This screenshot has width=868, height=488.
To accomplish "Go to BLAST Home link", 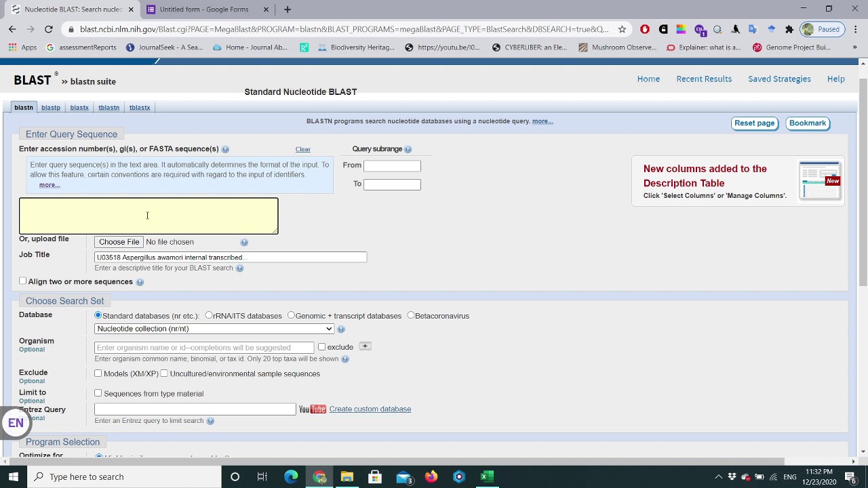I will [648, 79].
